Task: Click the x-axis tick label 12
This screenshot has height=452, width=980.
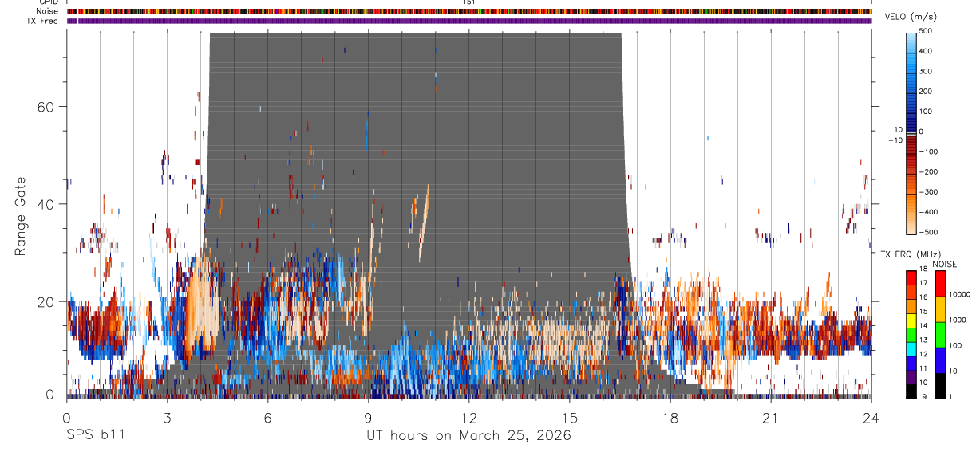Action: [469, 419]
